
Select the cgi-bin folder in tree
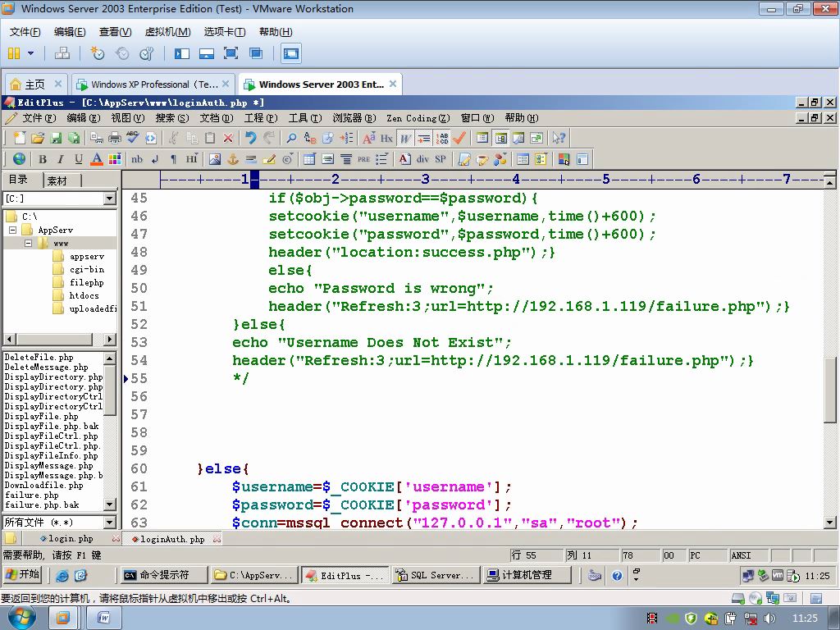click(x=87, y=269)
